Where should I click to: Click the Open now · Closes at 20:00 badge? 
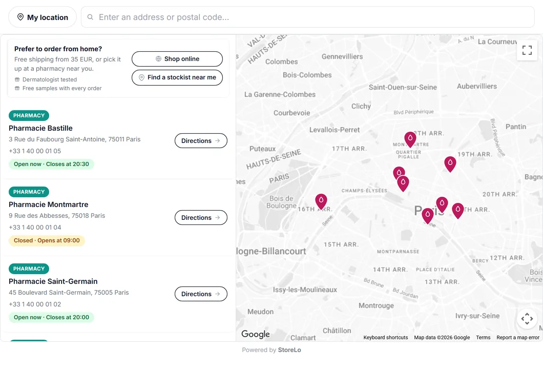tap(51, 318)
